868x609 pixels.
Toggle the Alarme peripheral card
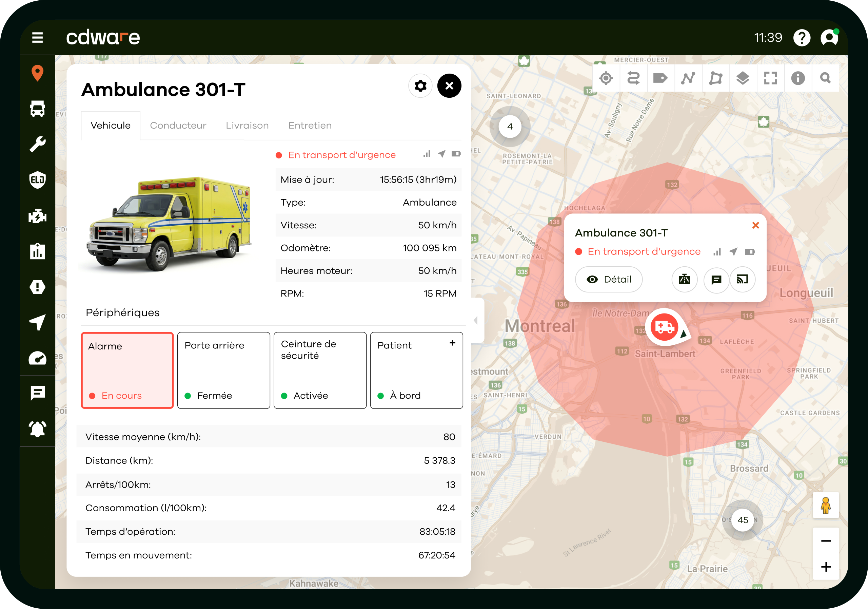point(127,370)
